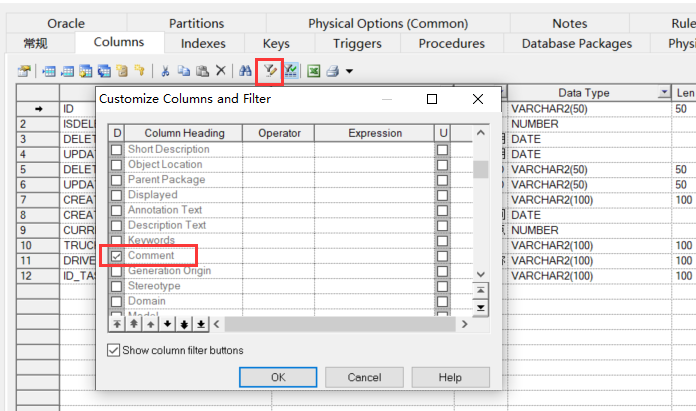The width and height of the screenshot is (696, 411).
Task: Click the Copy icon in toolbar
Action: [x=184, y=71]
